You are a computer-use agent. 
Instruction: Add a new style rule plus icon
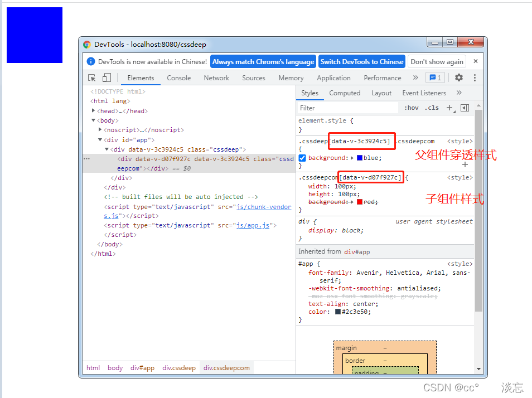pos(449,108)
